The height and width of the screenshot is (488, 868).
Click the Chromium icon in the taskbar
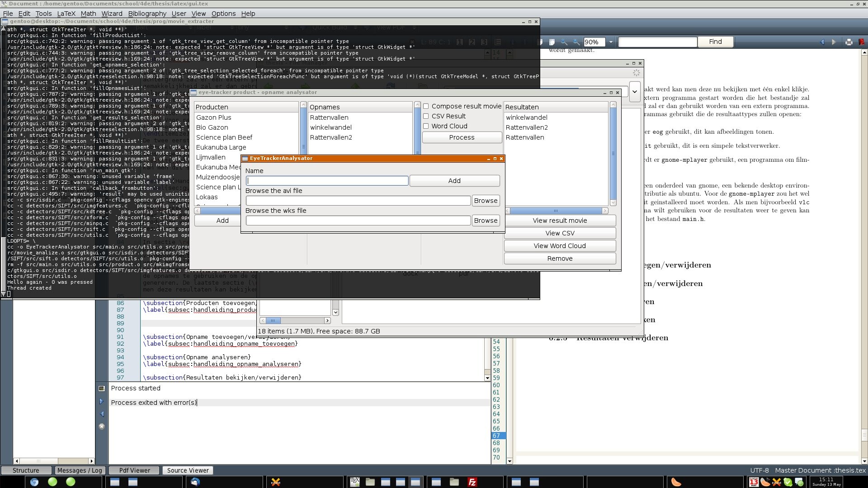tap(34, 482)
